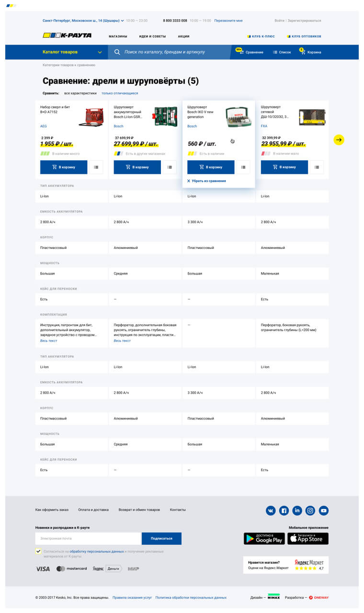Toggle personal data consent checkbox
364x613 pixels.
[x=38, y=551]
